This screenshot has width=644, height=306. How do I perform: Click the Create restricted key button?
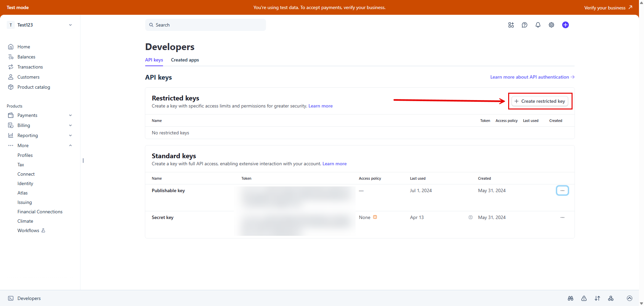coord(540,101)
